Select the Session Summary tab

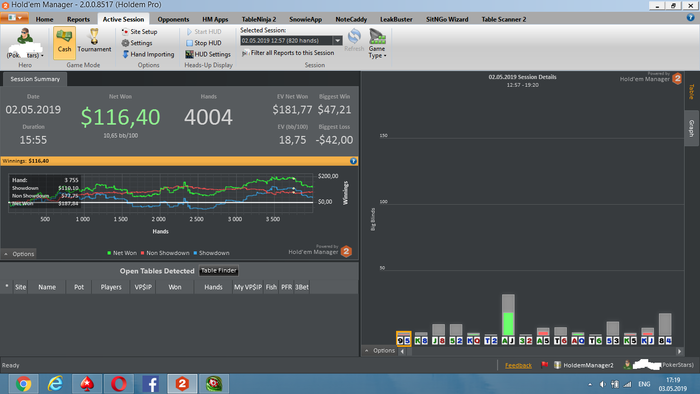click(x=35, y=79)
